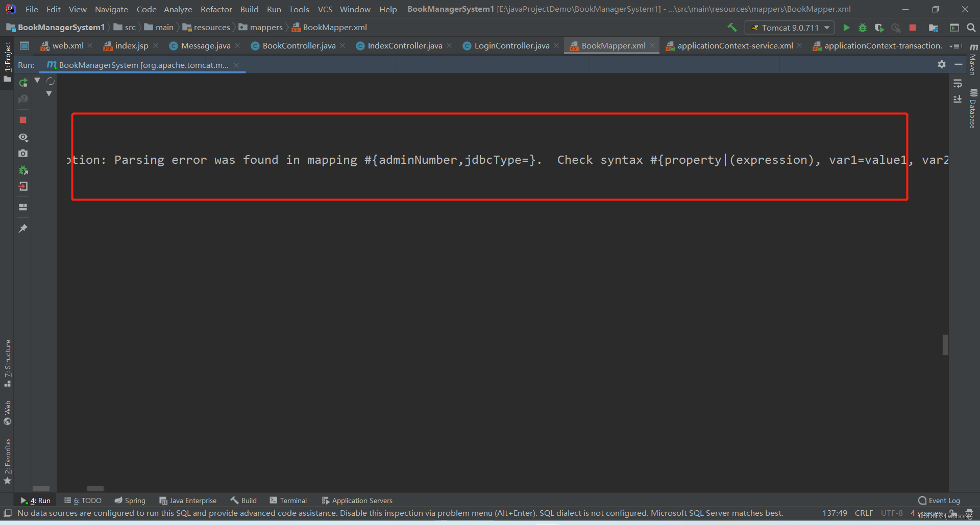980x525 pixels.
Task: Run with Coverage using the shield icon
Action: pyautogui.click(x=879, y=28)
